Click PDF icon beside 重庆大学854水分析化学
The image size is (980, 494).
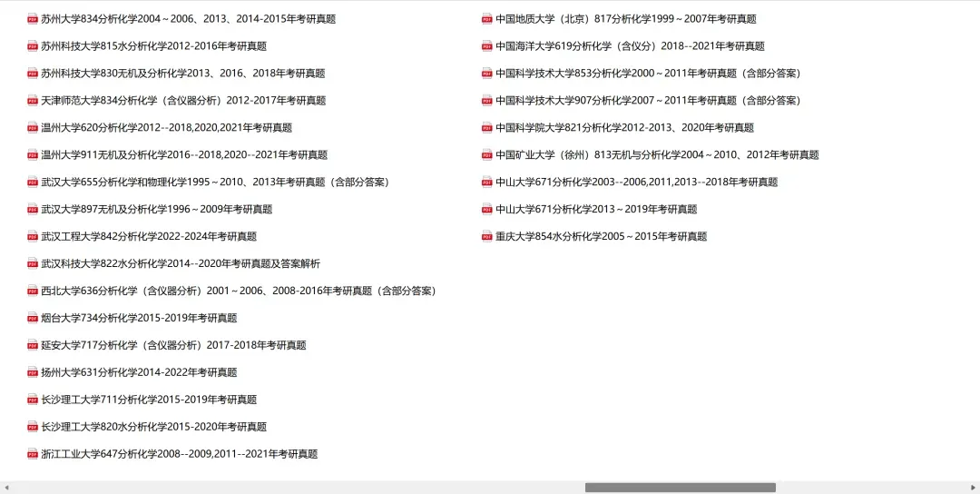tap(487, 236)
